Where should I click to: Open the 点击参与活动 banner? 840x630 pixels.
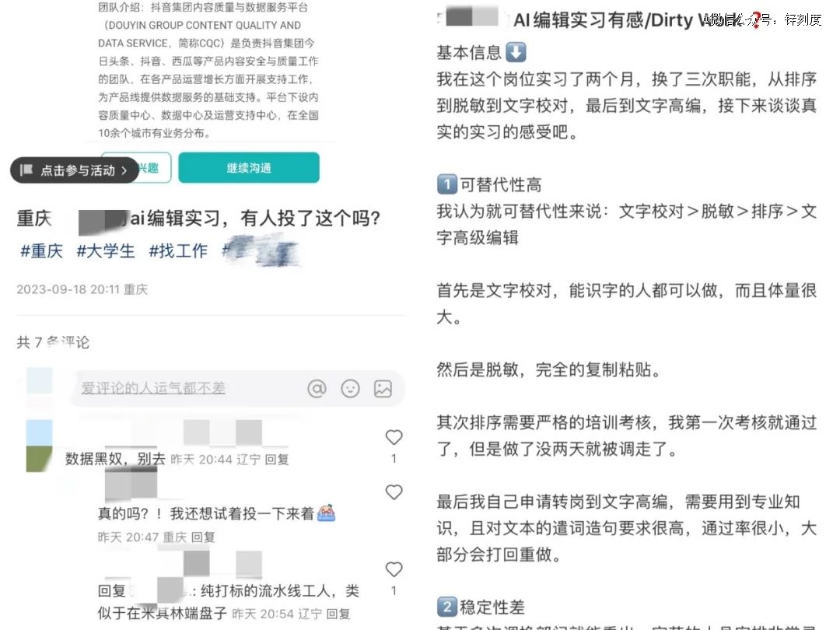pos(75,170)
